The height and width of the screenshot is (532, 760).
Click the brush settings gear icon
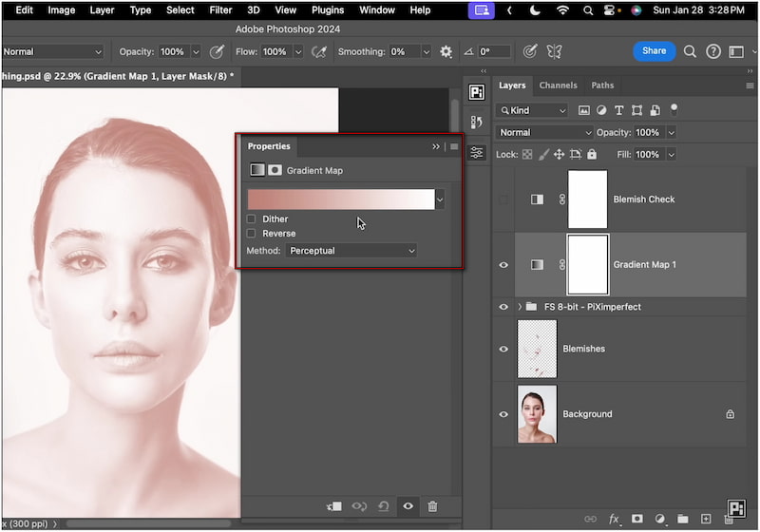[x=446, y=51]
